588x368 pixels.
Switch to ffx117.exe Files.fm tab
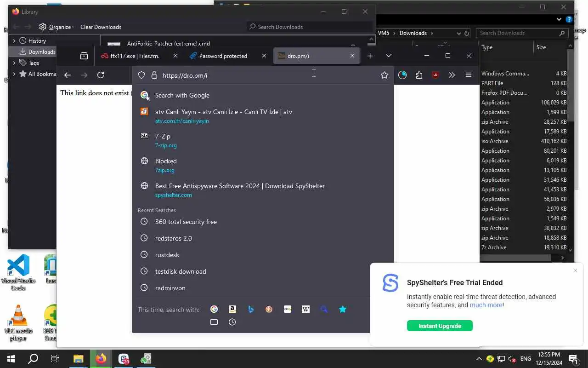tap(135, 56)
